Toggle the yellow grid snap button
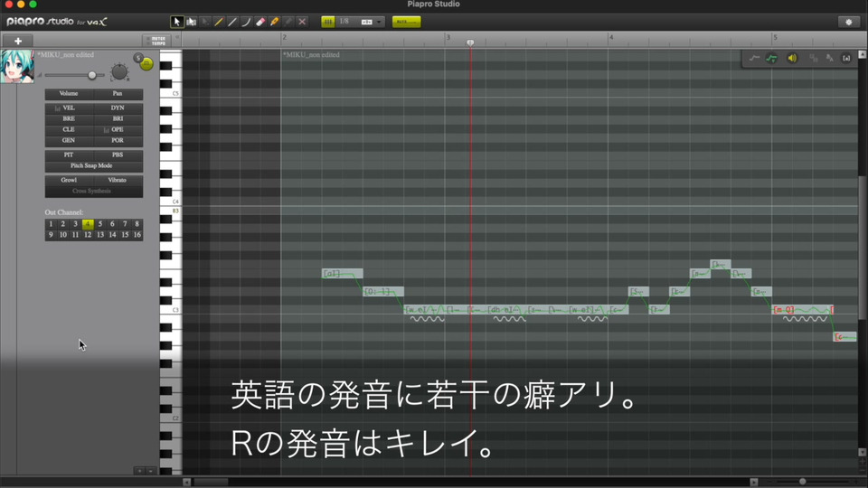The image size is (868, 488). (x=327, y=22)
